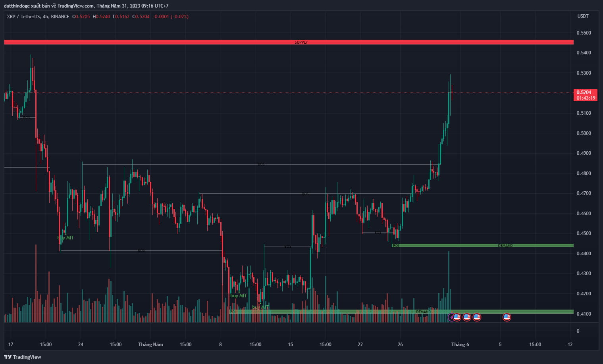This screenshot has height=364, width=603.
Task: Click the red 0.5204 price countdown label
Action: 585,95
